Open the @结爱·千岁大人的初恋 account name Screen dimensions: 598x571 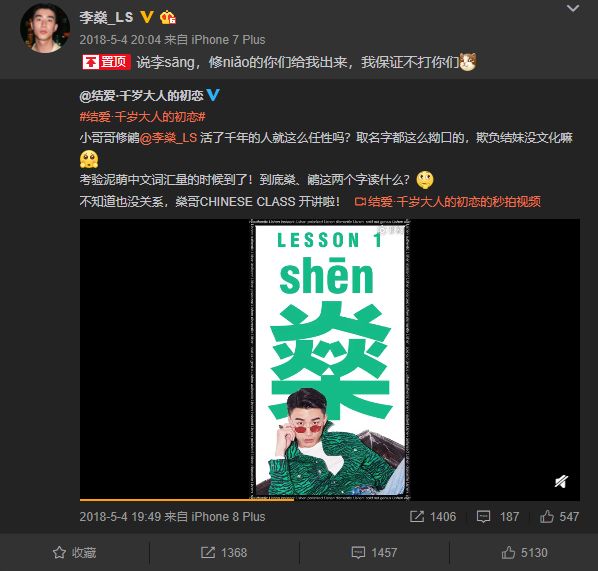[141, 96]
